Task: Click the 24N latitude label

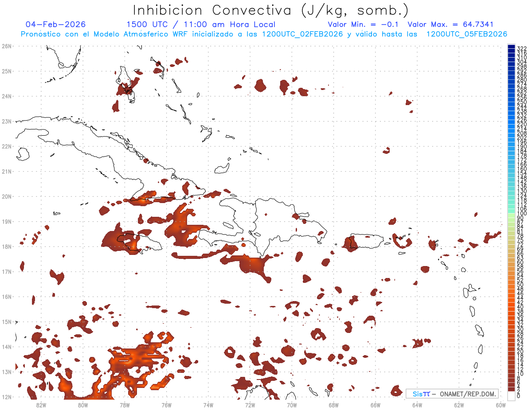Action: tap(6, 96)
